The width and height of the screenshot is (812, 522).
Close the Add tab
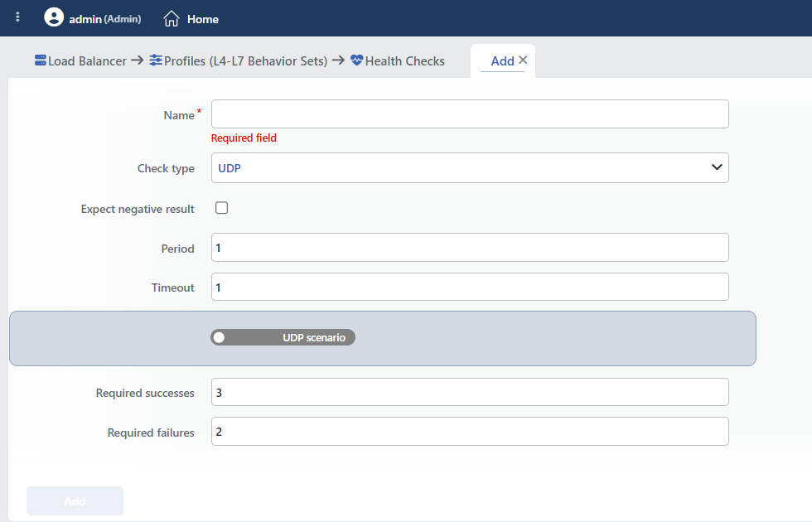point(523,60)
